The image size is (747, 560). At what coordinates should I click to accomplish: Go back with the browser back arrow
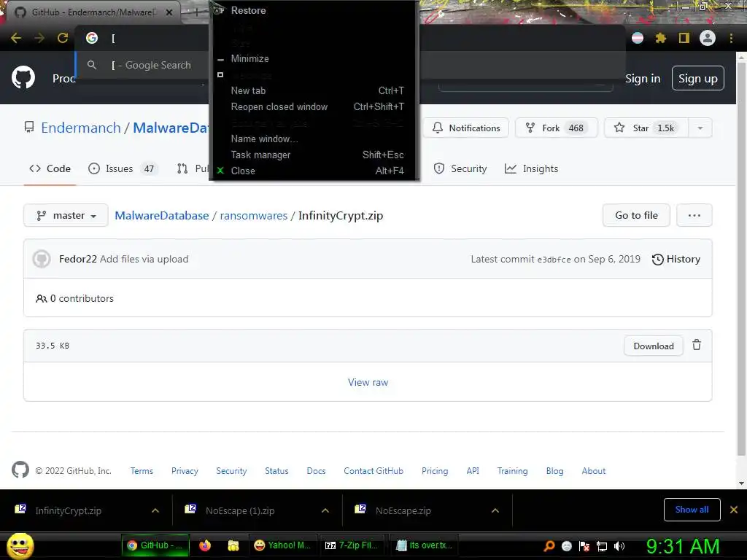click(x=16, y=38)
